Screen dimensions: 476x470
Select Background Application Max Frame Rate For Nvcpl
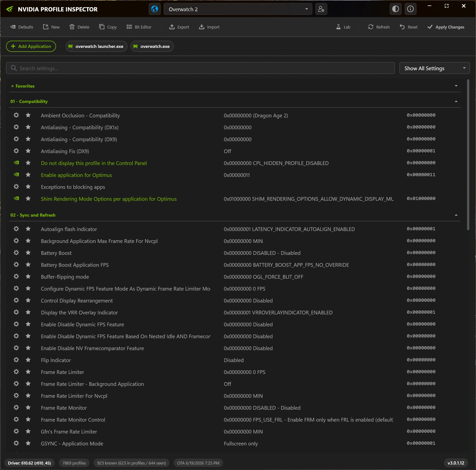[x=235, y=241]
